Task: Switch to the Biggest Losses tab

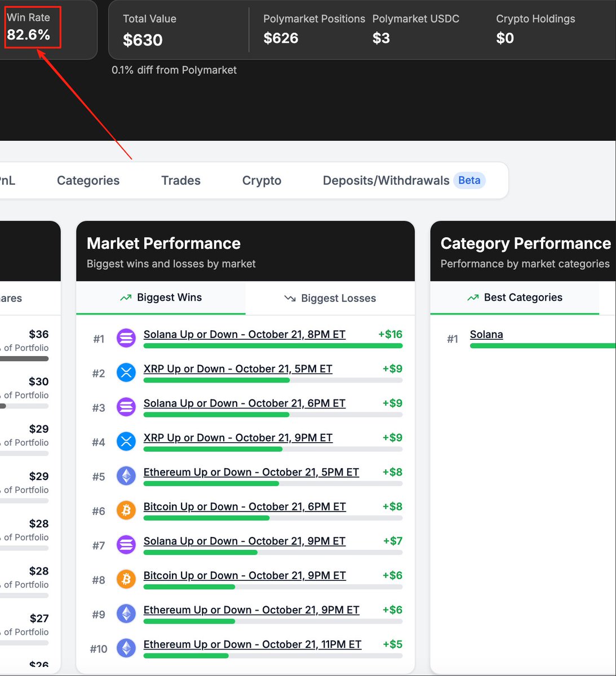Action: 330,298
